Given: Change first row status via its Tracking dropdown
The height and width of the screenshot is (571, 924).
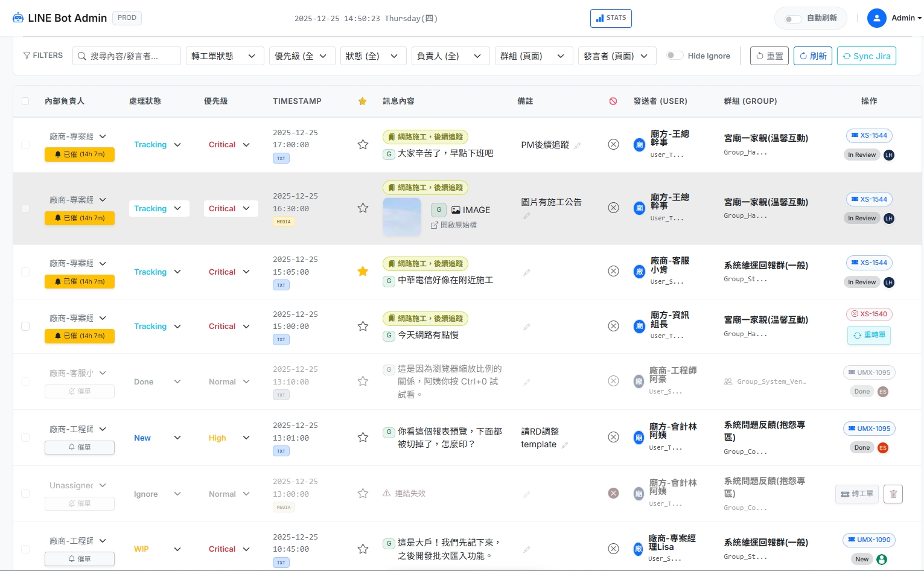Looking at the screenshot, I should click(158, 144).
